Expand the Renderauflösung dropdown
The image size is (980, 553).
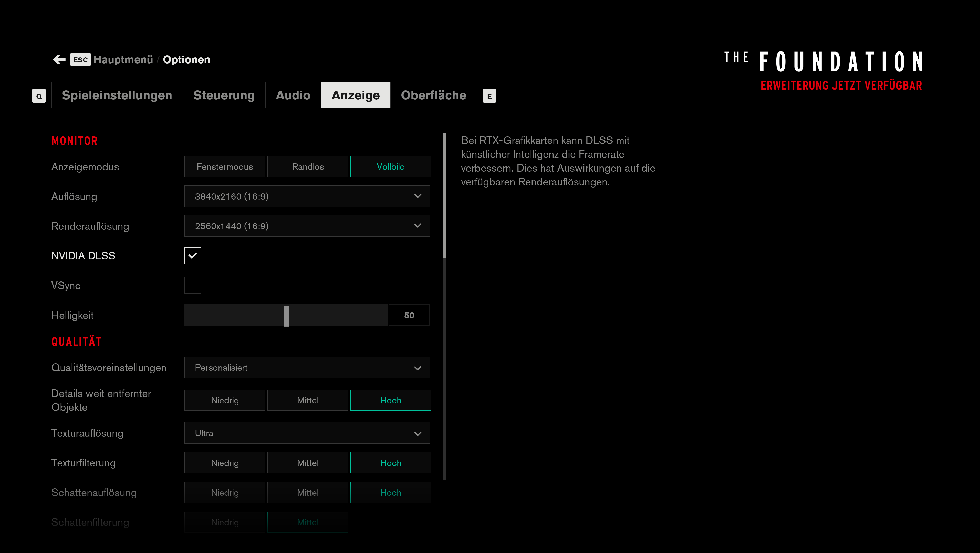tap(307, 226)
